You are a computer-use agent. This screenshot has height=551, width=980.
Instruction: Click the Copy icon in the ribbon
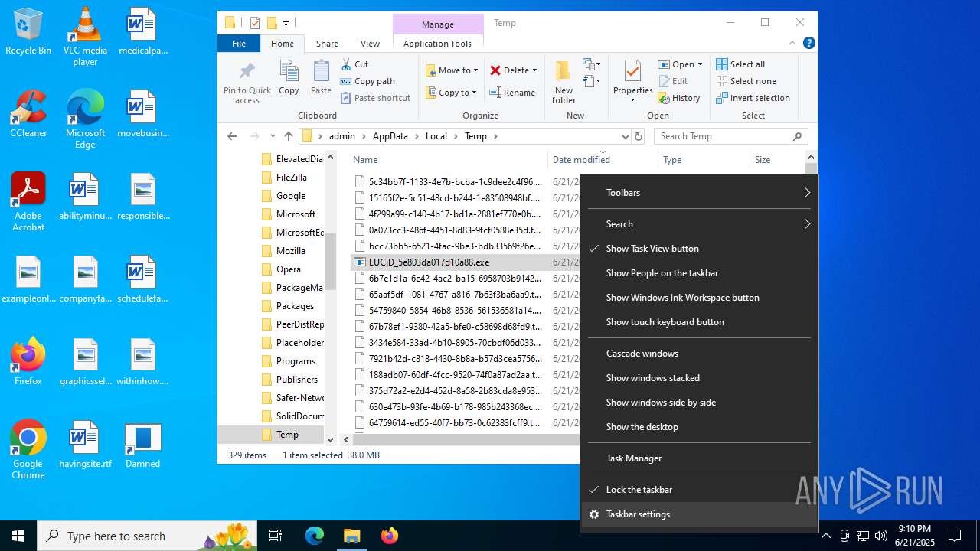tap(289, 71)
